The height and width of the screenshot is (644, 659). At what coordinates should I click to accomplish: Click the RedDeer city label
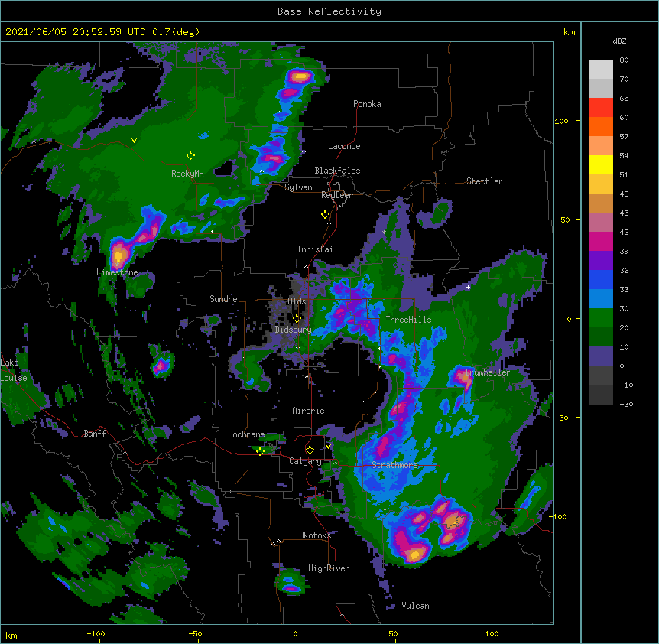[x=336, y=195]
